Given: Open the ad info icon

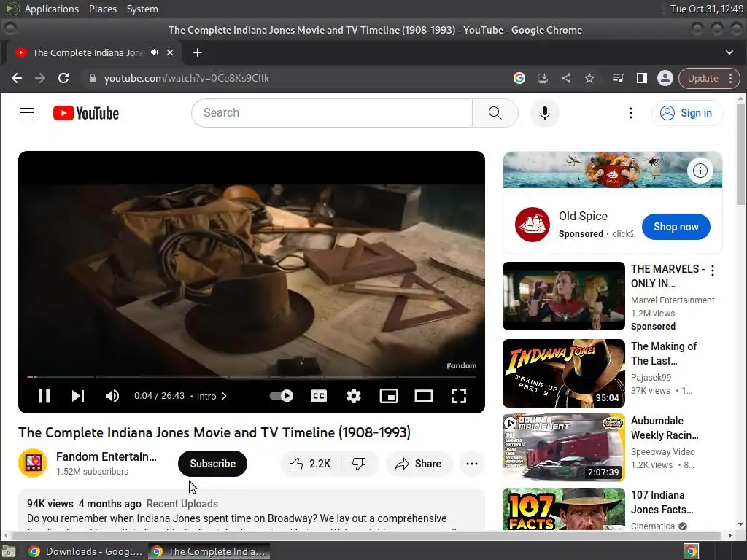Looking at the screenshot, I should click(x=700, y=171).
